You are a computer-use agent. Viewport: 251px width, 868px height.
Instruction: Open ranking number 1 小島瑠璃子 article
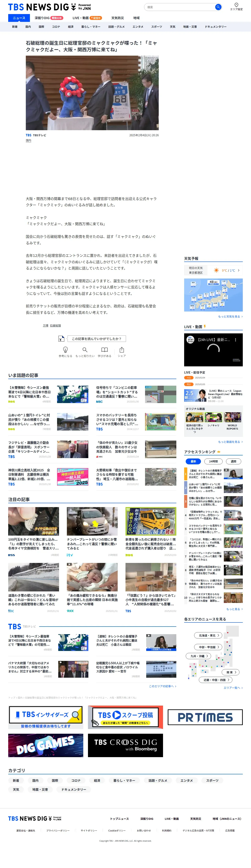(x=213, y=474)
